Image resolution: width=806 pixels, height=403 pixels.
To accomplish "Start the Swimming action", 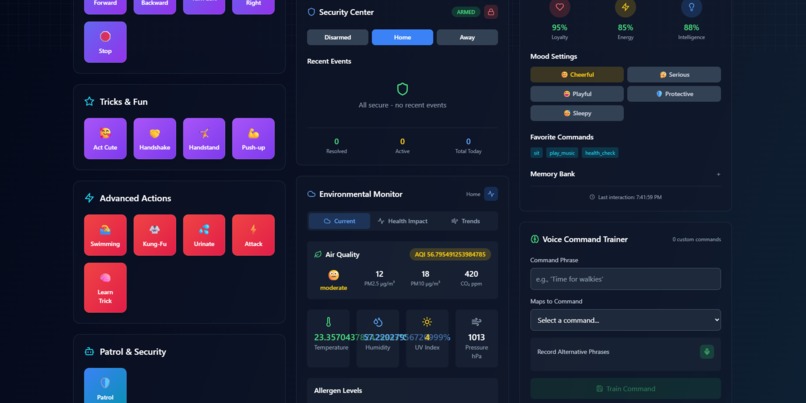I will click(x=105, y=235).
